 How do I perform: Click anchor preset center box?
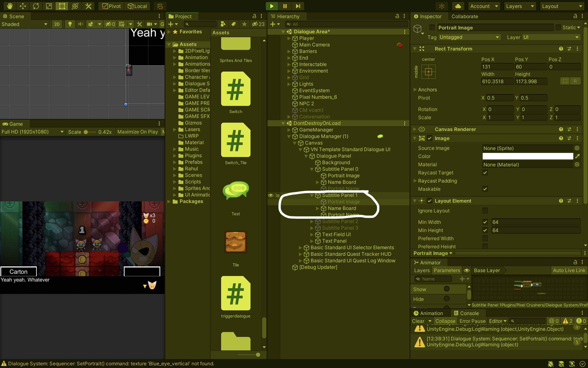(x=428, y=72)
